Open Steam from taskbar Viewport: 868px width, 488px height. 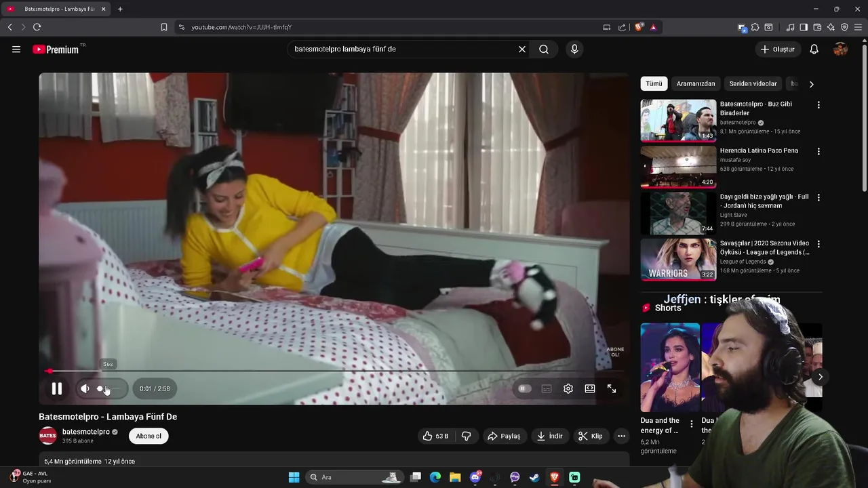click(x=534, y=477)
